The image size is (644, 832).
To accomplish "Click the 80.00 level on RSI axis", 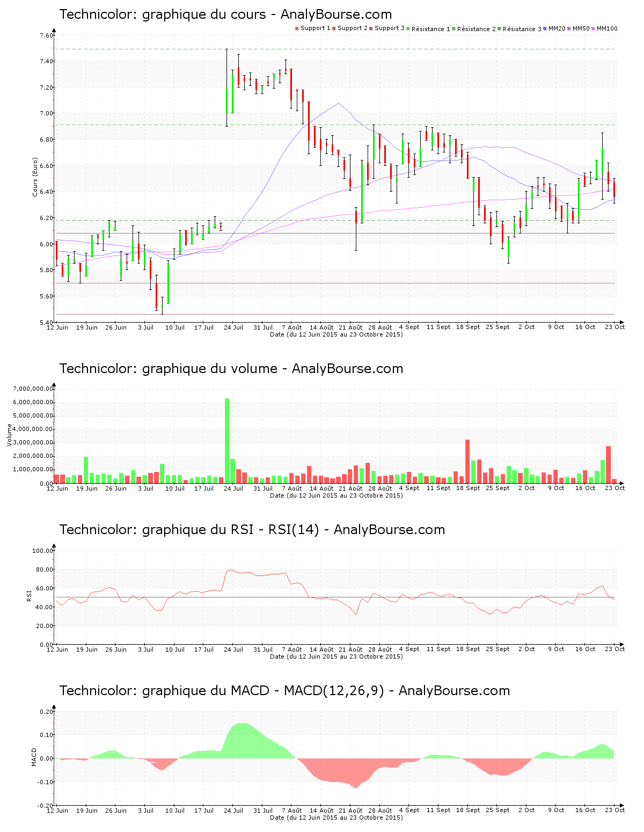I will [42, 570].
